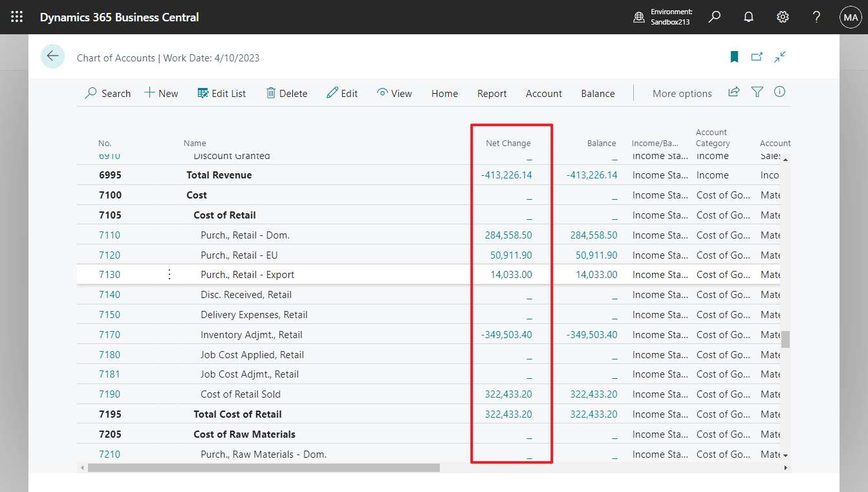Open the details pane info icon
The image size is (868, 492).
pos(779,92)
